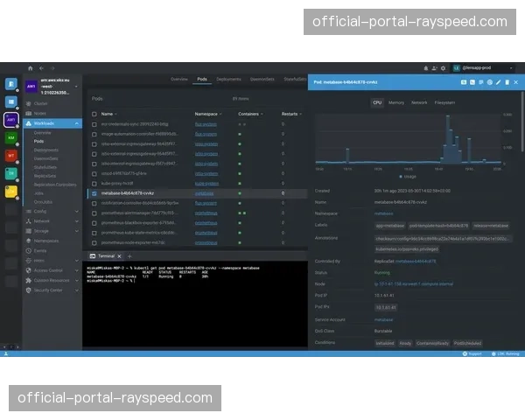Select the red WT cluster icon
525x420 pixels.
[11, 156]
